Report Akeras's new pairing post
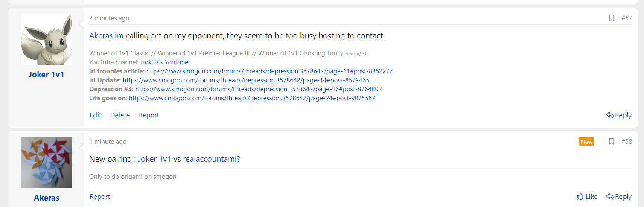 coord(100,197)
